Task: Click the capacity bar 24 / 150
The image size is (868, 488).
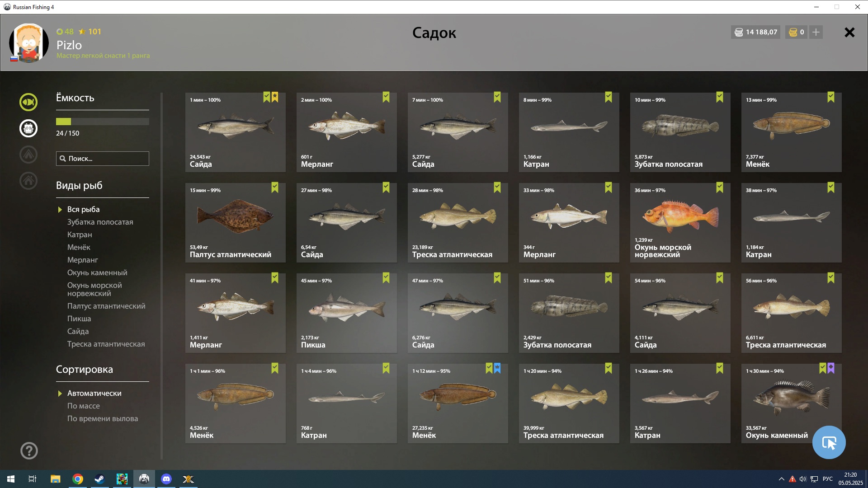Action: (103, 122)
